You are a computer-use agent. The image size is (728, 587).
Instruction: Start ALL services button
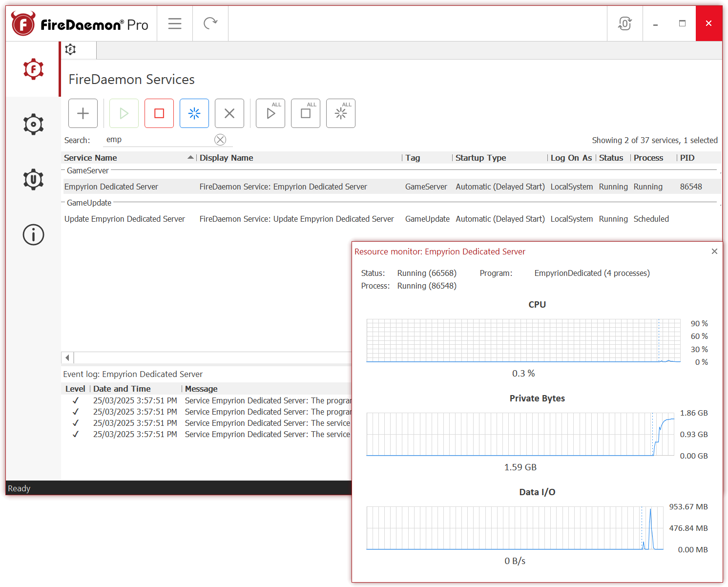click(270, 113)
